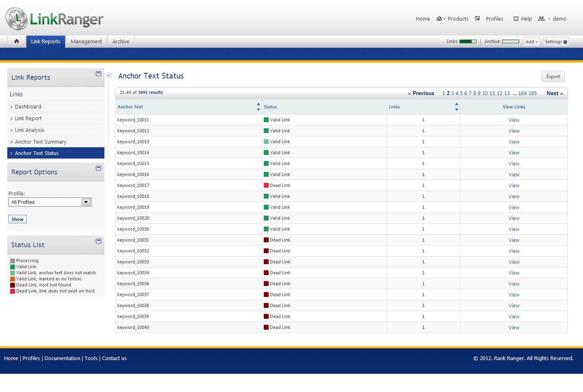Minimize the Report Options panel
The image size is (583, 392).
(x=98, y=168)
